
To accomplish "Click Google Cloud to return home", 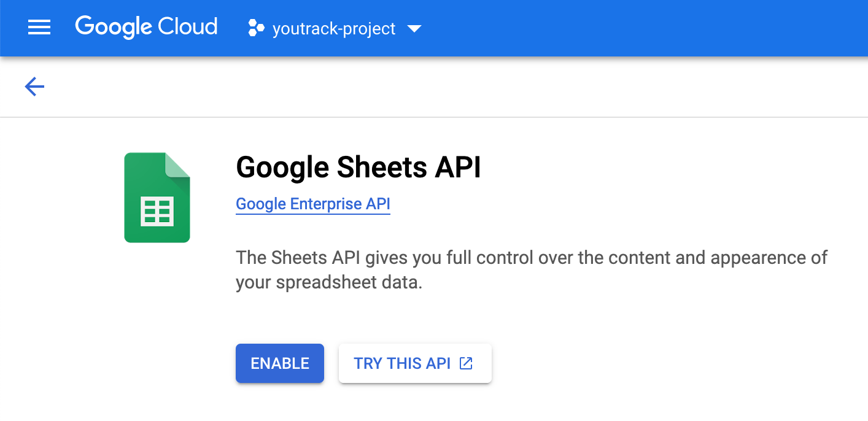I will [x=146, y=26].
